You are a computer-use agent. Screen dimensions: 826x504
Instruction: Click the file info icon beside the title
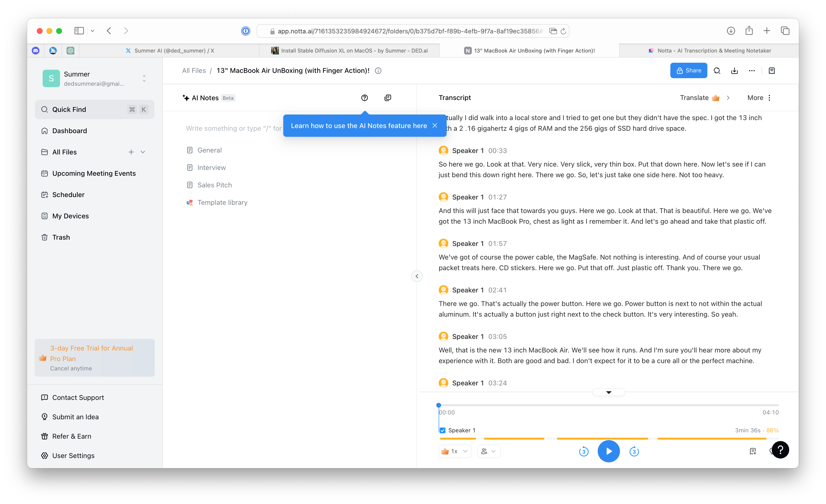tap(378, 71)
